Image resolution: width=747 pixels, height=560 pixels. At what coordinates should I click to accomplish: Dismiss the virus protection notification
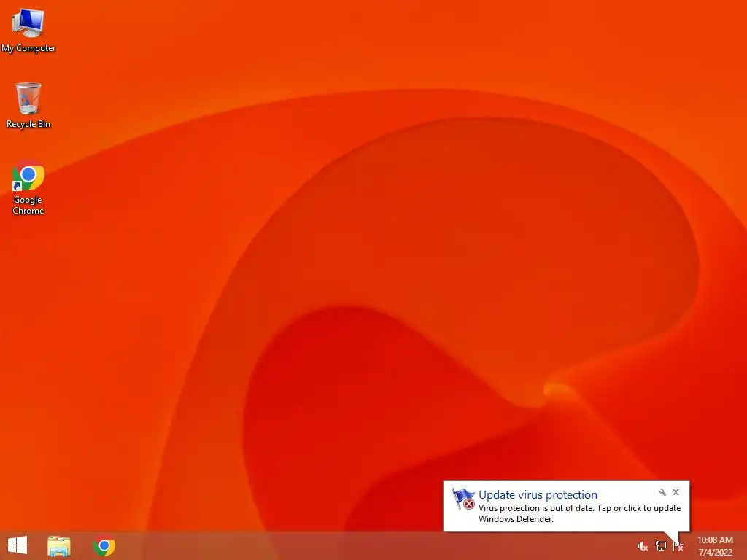[x=676, y=492]
